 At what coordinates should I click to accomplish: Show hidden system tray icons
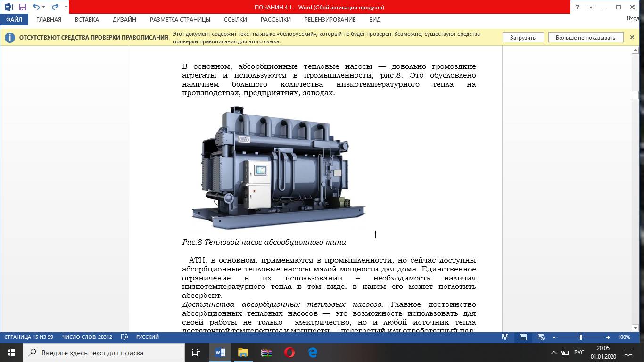point(554,353)
